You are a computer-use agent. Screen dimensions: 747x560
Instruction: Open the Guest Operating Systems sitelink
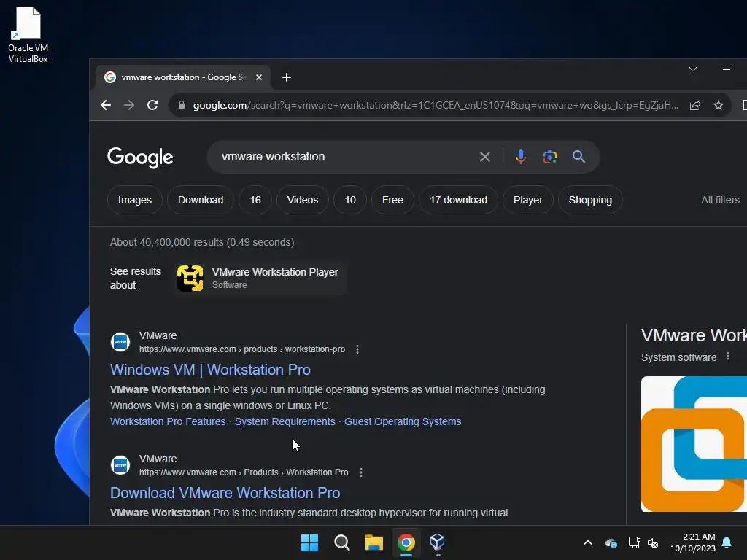(x=403, y=422)
